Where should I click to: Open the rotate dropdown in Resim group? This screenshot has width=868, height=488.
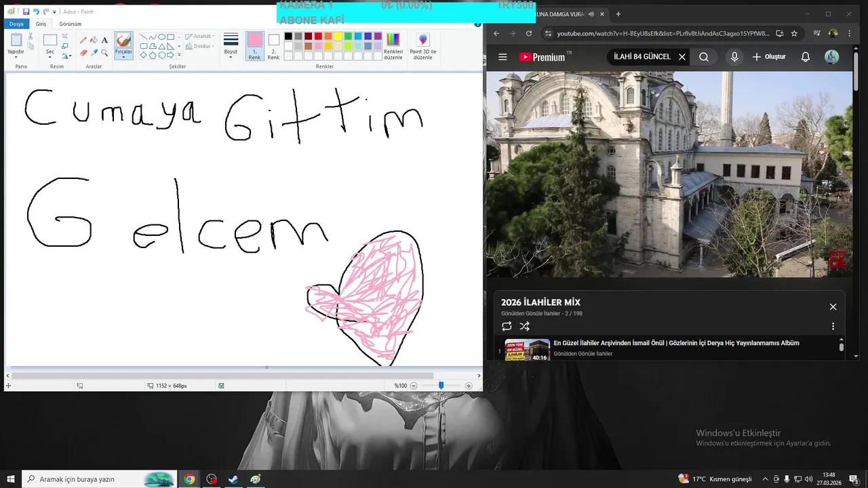pyautogui.click(x=66, y=56)
